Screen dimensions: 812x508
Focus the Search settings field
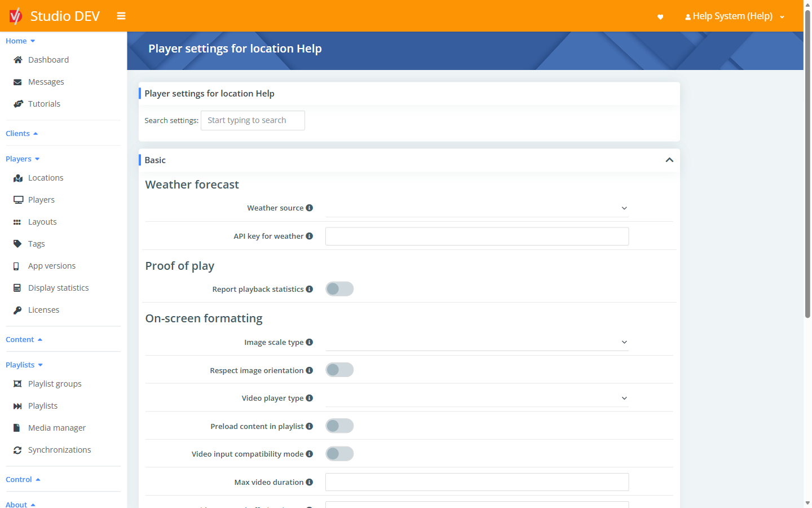point(253,120)
